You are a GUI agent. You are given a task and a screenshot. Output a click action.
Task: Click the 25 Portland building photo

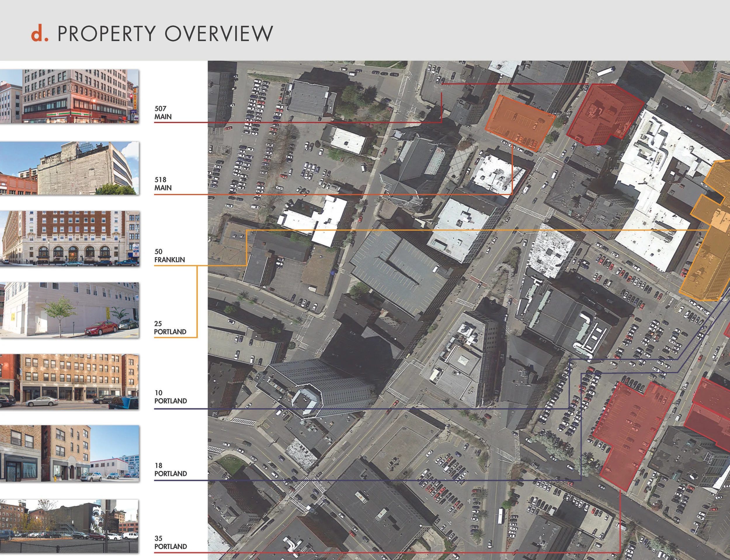pos(69,310)
